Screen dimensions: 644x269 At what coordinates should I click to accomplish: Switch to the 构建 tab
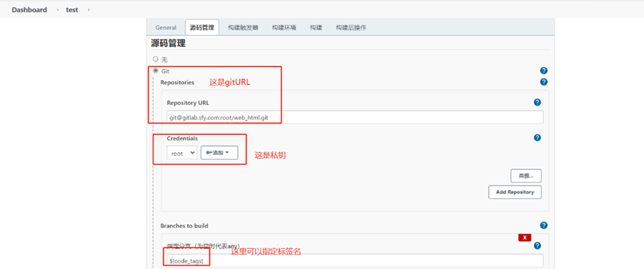[316, 28]
